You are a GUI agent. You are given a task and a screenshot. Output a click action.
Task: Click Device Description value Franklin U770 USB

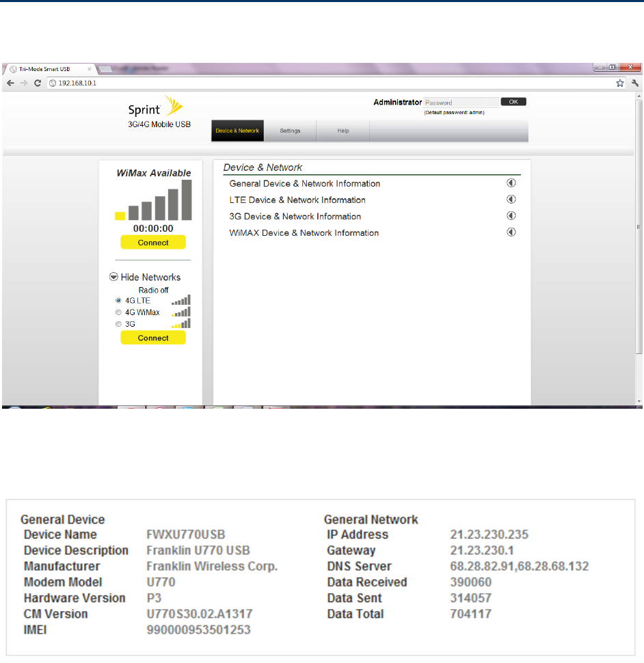point(198,550)
